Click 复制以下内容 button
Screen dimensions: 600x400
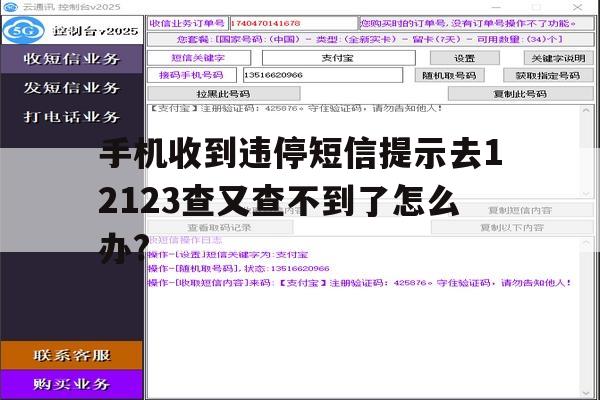(x=512, y=227)
